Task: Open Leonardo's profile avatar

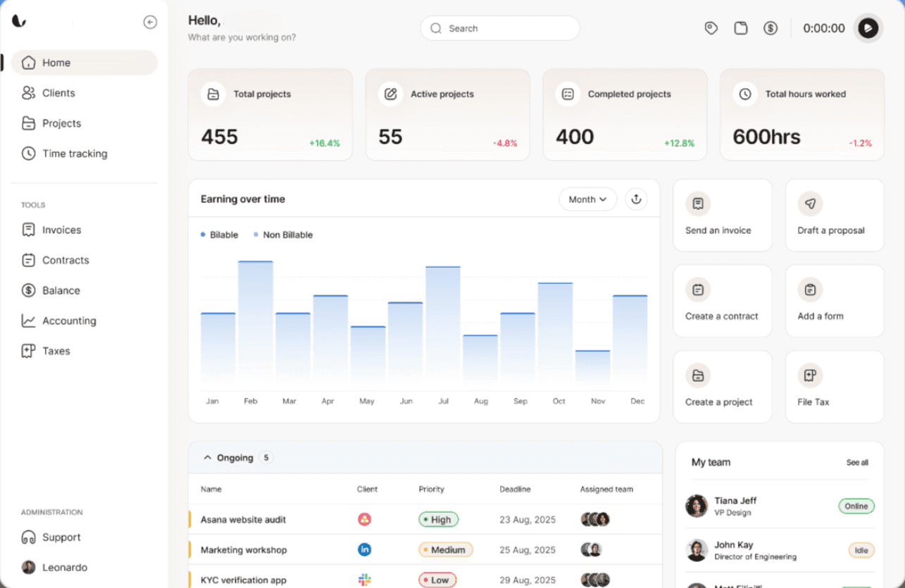Action: (28, 567)
